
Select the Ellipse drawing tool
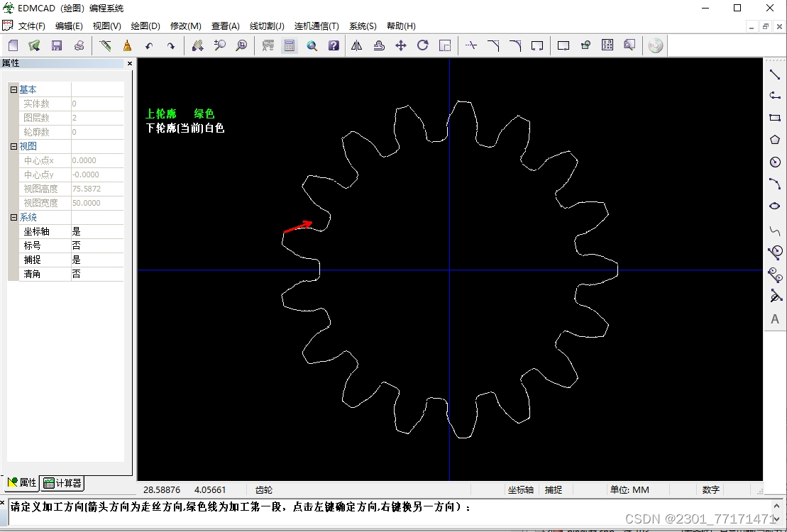775,206
